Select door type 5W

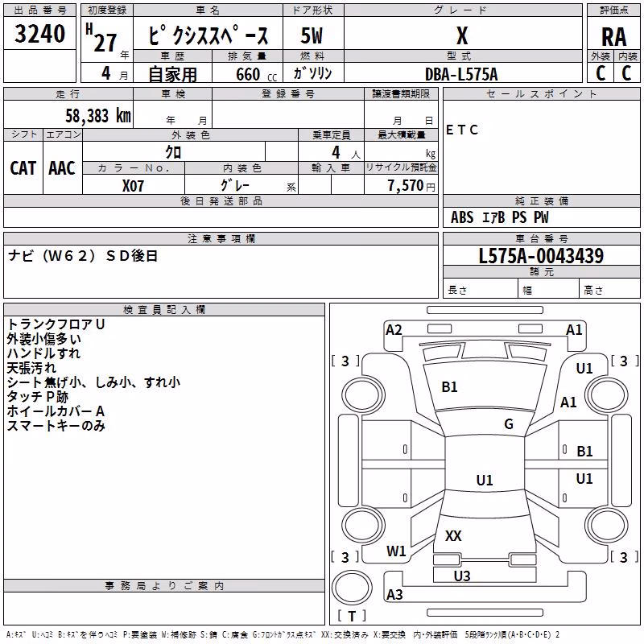[x=312, y=35]
